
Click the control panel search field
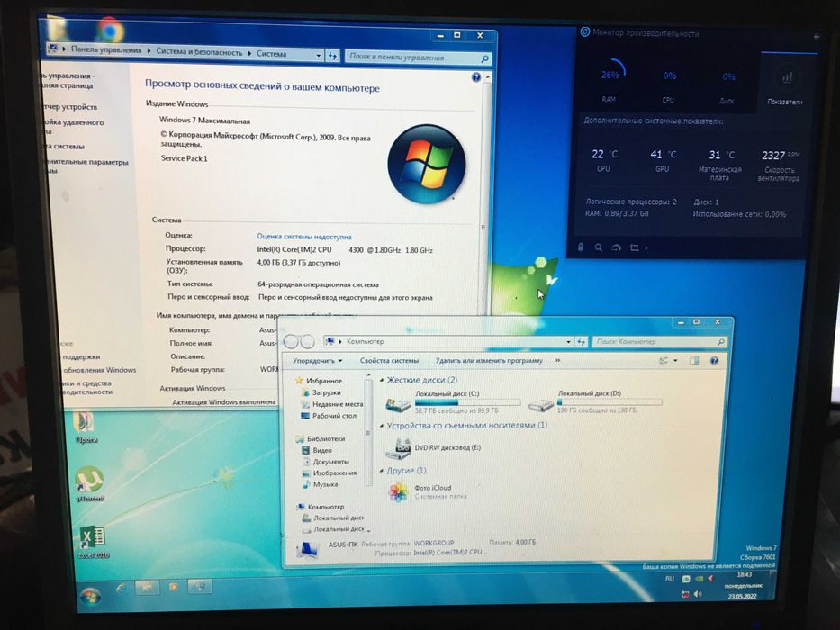click(x=418, y=57)
